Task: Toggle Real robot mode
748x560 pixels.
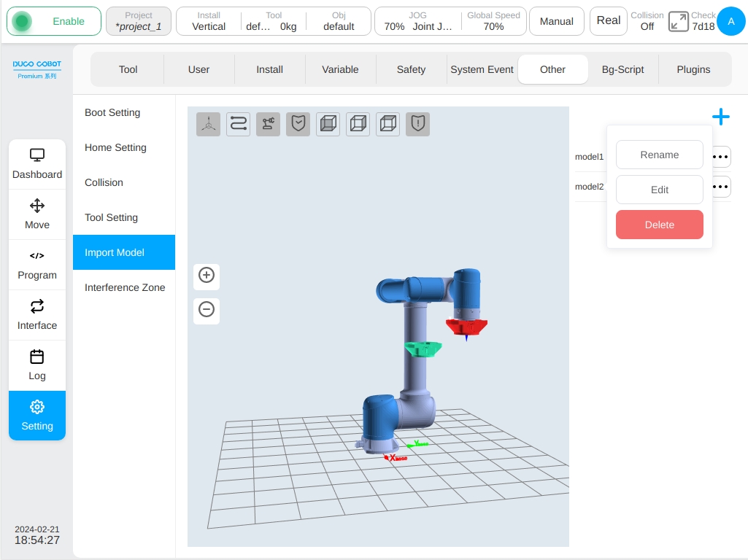Action: (x=608, y=21)
